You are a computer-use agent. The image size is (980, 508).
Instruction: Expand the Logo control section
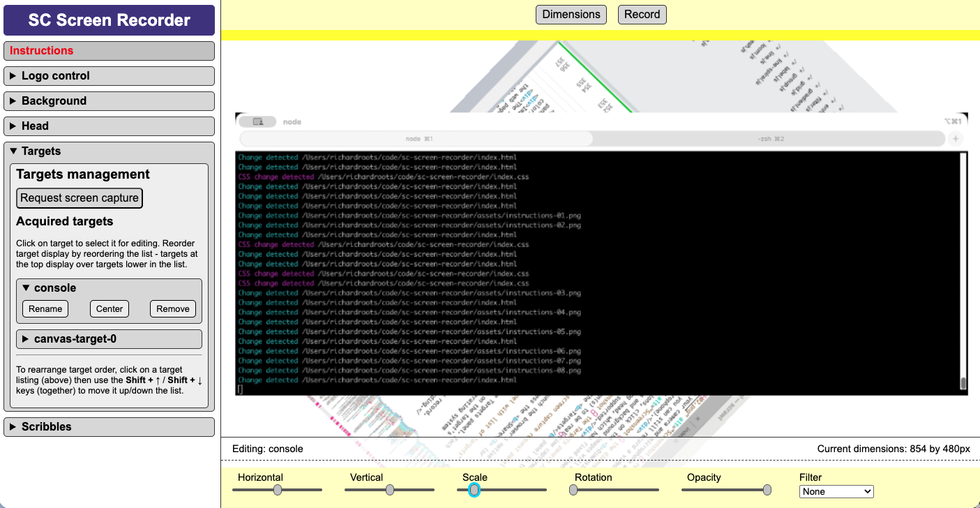pyautogui.click(x=109, y=75)
